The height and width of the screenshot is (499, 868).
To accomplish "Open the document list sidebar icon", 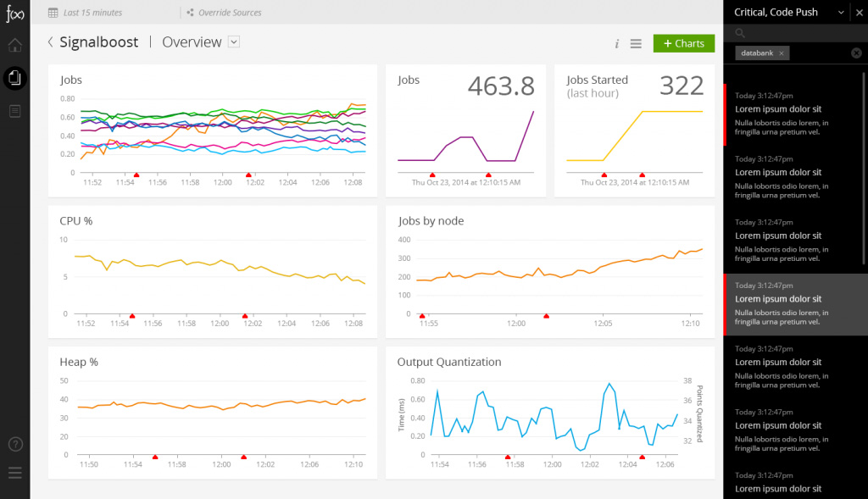I will (14, 111).
